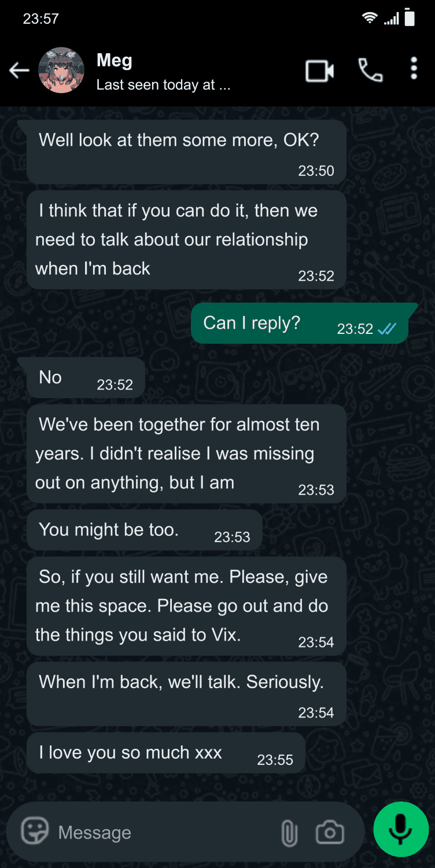
Task: Tap the blue read receipt ticks
Action: click(387, 329)
